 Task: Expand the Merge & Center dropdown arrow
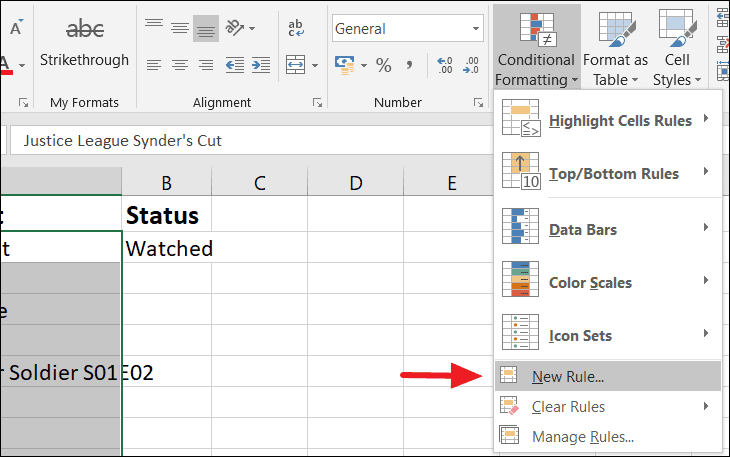[315, 65]
